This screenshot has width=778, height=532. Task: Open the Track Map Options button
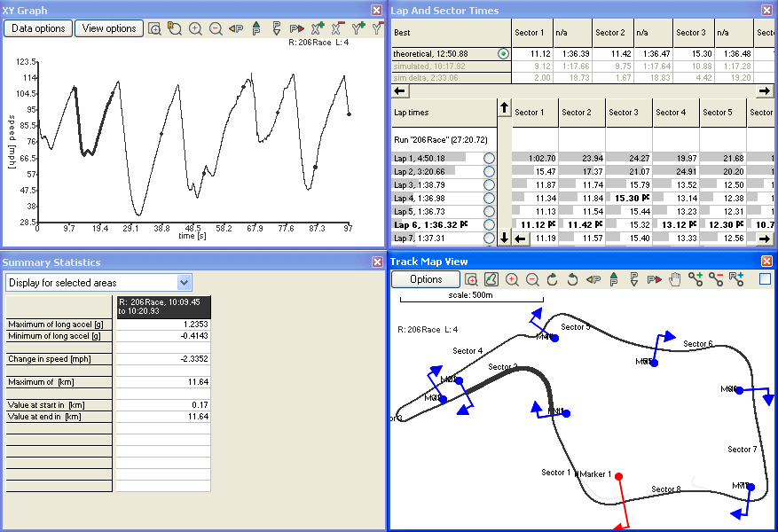426,279
